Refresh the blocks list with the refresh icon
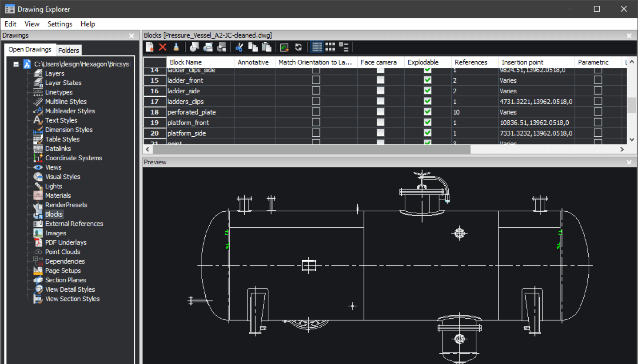The height and width of the screenshot is (364, 638). 299,47
